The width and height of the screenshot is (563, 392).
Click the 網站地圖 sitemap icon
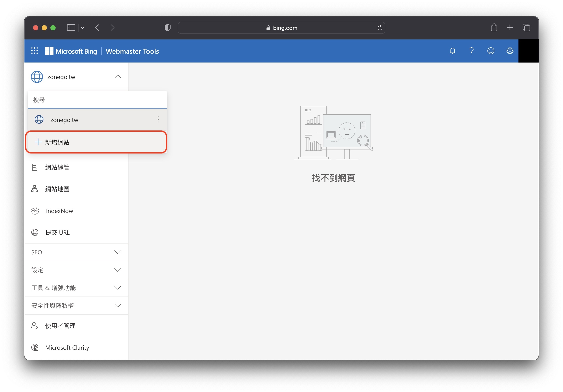tap(35, 189)
